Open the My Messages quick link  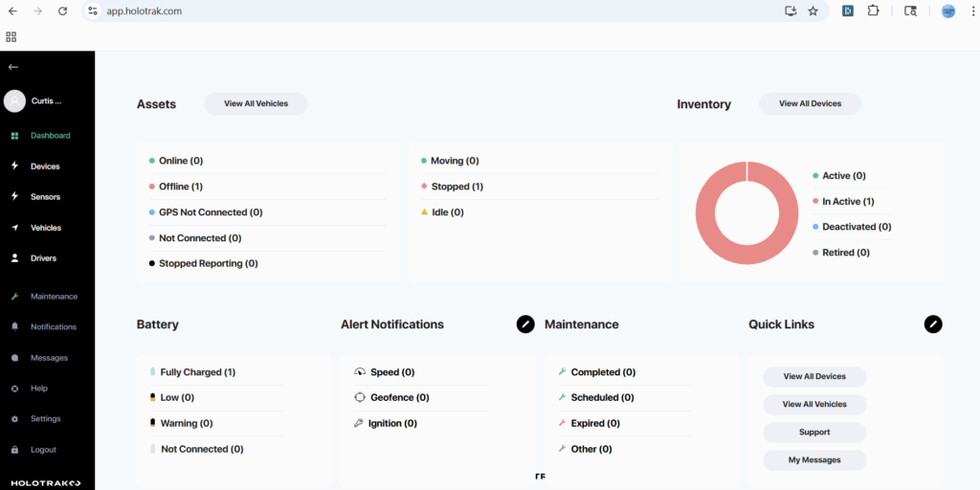pos(814,460)
